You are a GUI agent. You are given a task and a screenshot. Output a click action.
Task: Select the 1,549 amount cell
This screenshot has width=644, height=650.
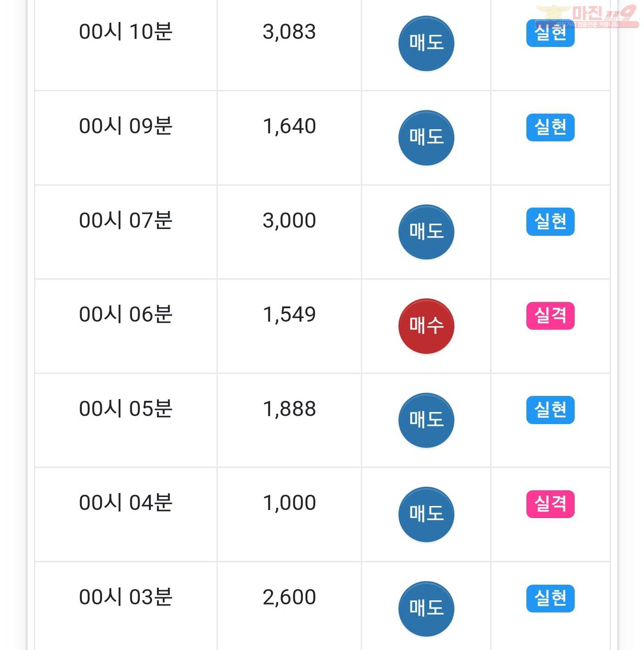click(x=289, y=326)
